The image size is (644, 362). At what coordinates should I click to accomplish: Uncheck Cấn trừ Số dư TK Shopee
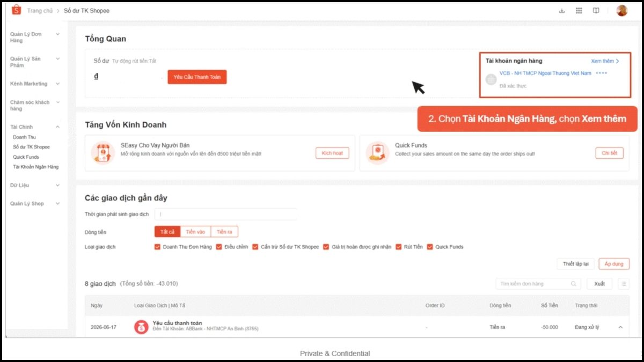[x=255, y=247]
